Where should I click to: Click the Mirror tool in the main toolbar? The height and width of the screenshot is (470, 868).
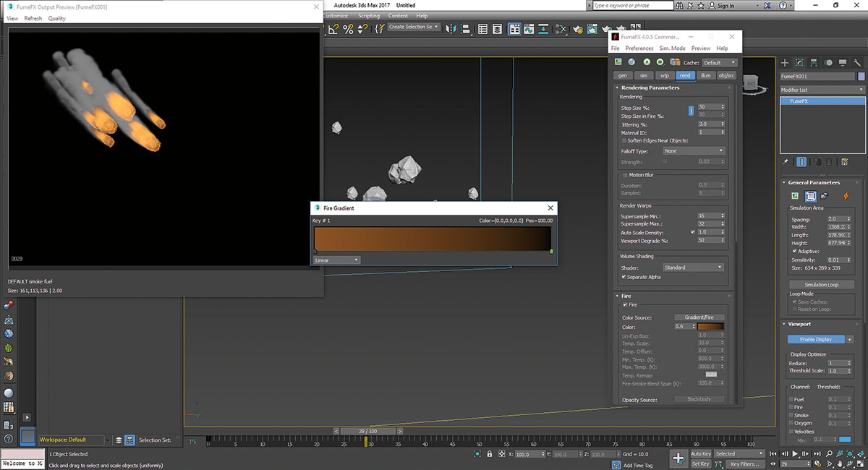pyautogui.click(x=451, y=29)
